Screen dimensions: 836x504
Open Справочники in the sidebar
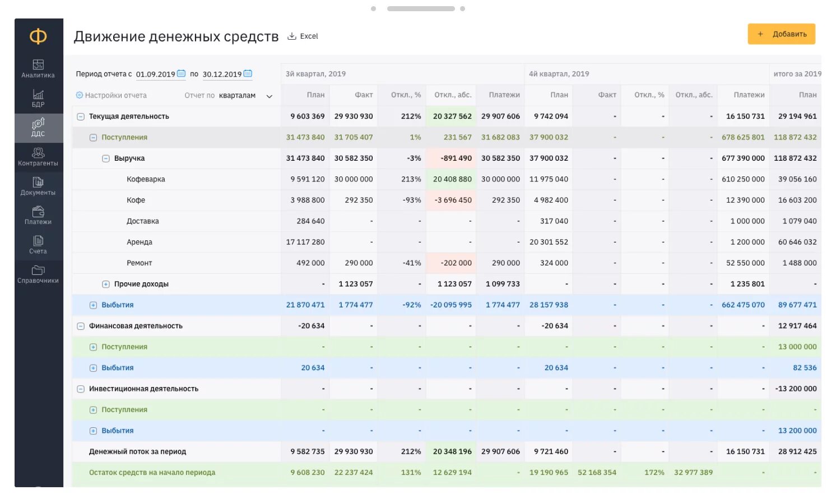point(38,274)
